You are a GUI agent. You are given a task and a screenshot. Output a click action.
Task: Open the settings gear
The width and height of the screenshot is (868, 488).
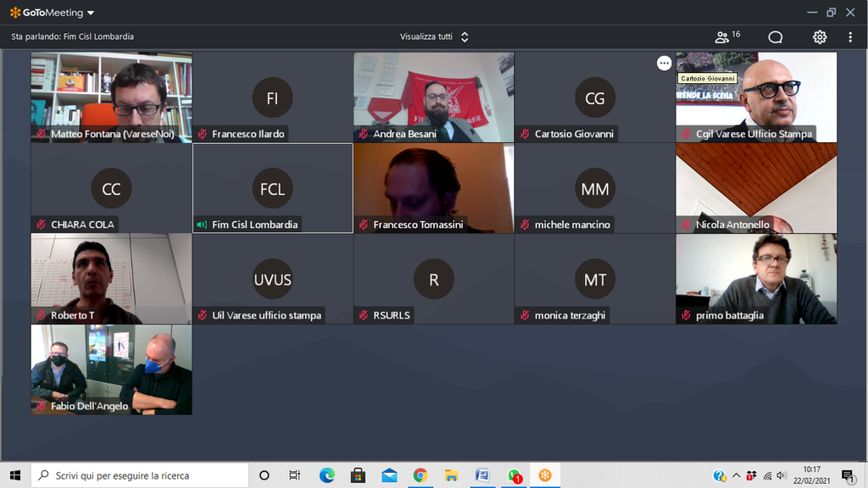click(820, 36)
